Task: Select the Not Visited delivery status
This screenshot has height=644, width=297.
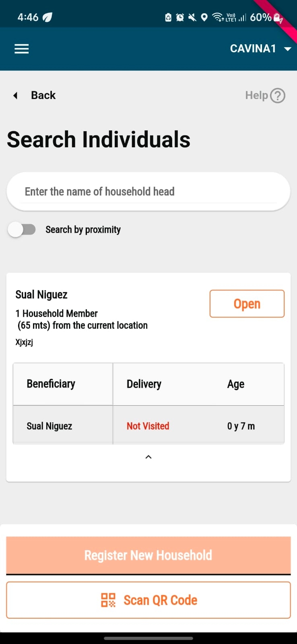Action: pyautogui.click(x=148, y=426)
